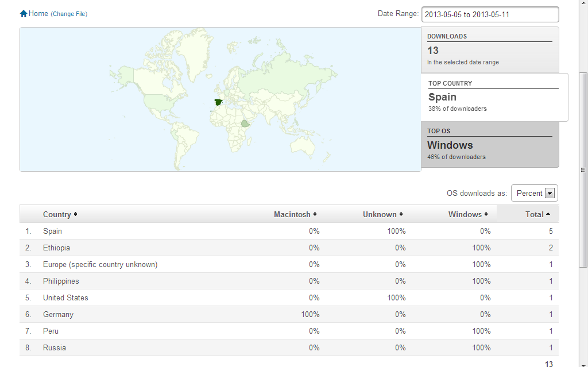Sort table by Macintosh column
Image resolution: width=588 pixels, height=367 pixels.
[295, 214]
